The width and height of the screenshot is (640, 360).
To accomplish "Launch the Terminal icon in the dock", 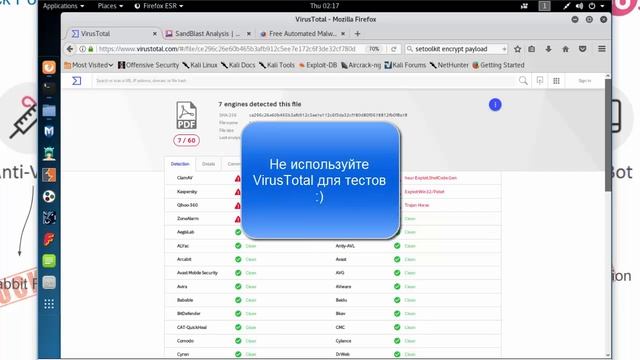I will pos(49,88).
